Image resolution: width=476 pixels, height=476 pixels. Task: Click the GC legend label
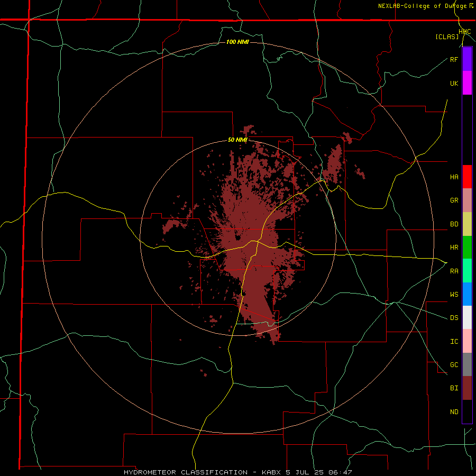coord(454,365)
